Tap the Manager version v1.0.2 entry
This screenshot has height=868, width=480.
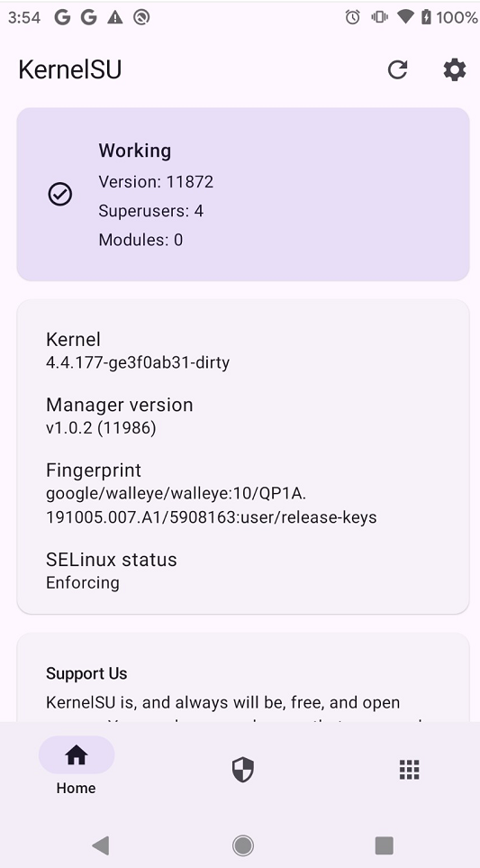[x=120, y=416]
